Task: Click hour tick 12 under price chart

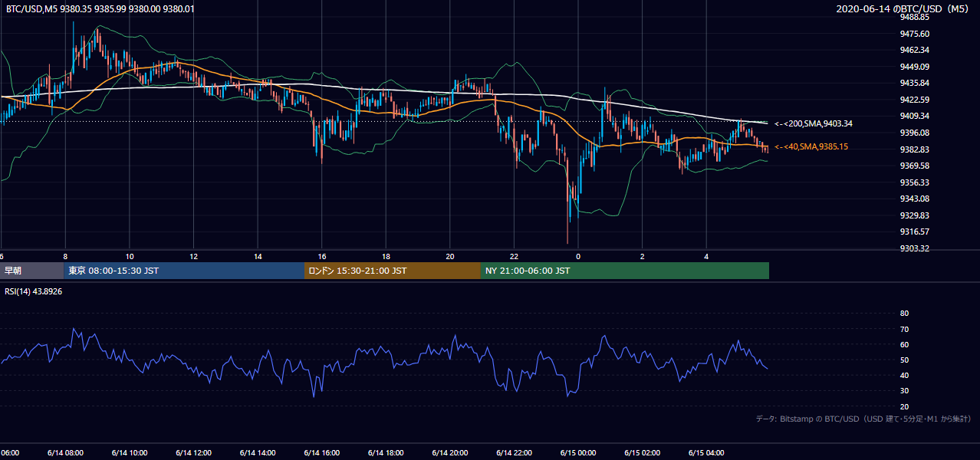Action: (x=193, y=257)
